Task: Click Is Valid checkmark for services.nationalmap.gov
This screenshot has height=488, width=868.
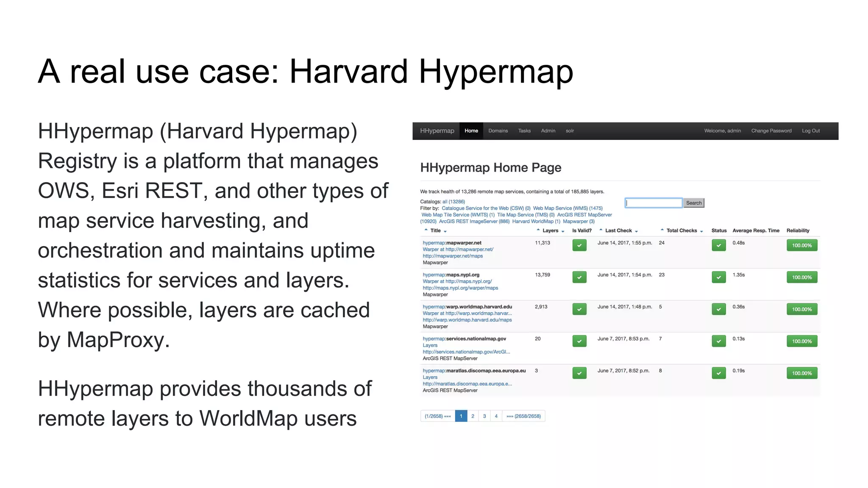Action: tap(579, 341)
